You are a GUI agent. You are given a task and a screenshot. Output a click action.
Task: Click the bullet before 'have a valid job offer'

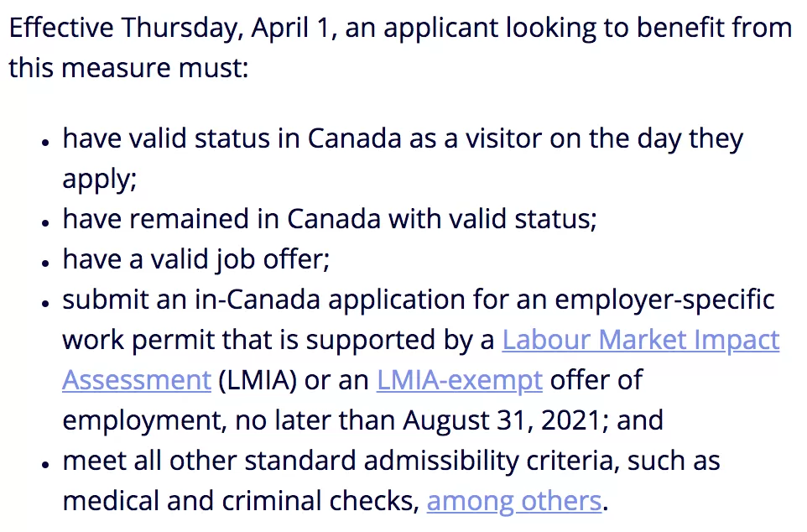tap(46, 263)
